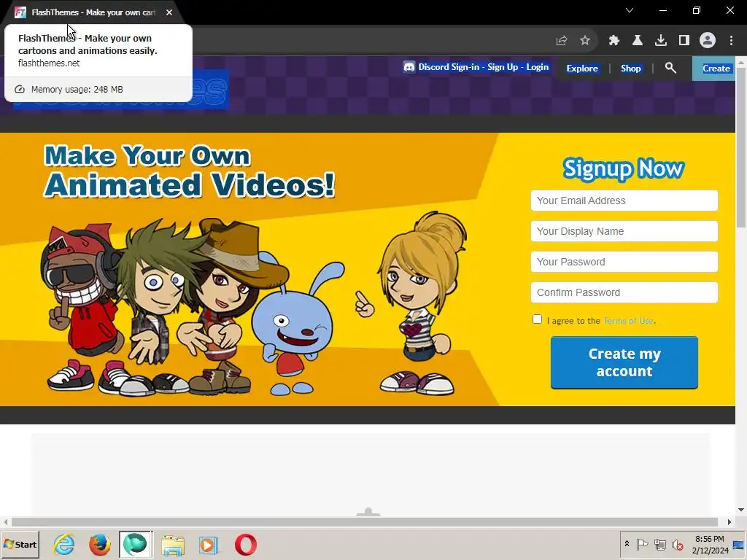Click the Show desktop tray icon
The height and width of the screenshot is (560, 747).
point(740,544)
